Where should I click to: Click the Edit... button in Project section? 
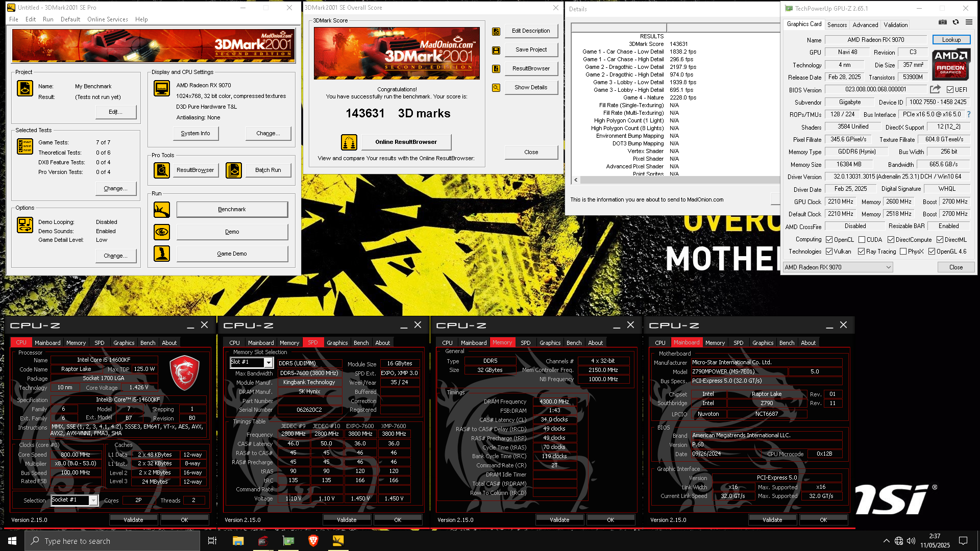pyautogui.click(x=116, y=112)
